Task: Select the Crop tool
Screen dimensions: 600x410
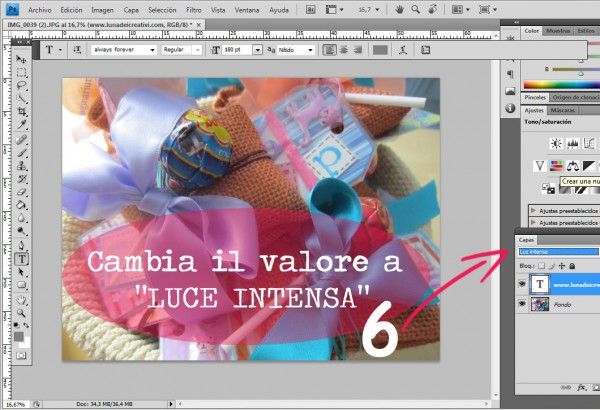Action: point(21,111)
